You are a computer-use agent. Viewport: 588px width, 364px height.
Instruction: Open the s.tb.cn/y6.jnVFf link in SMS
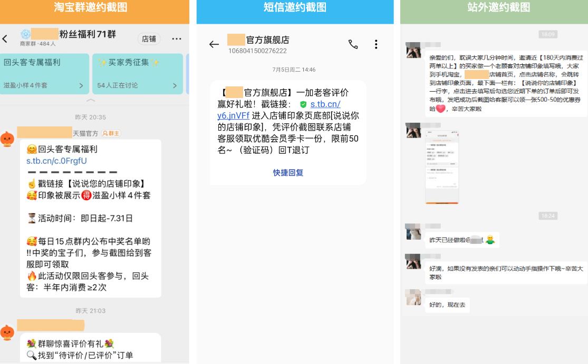click(x=279, y=110)
